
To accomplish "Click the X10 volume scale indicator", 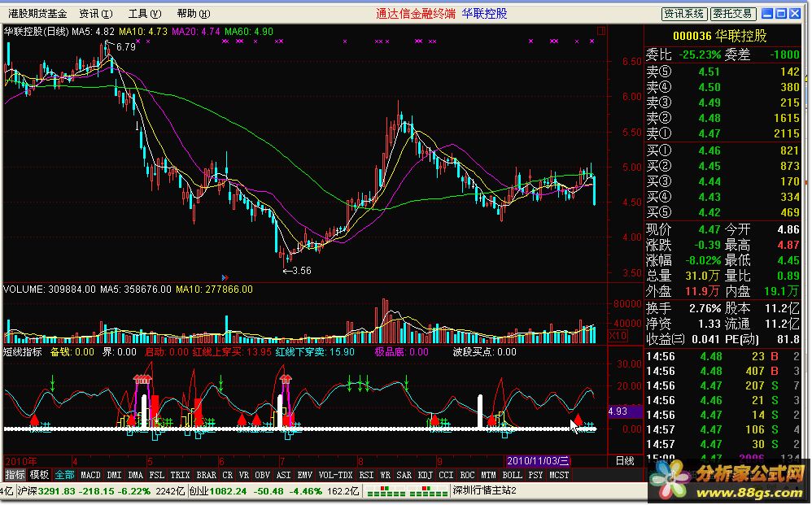I will pyautogui.click(x=618, y=336).
